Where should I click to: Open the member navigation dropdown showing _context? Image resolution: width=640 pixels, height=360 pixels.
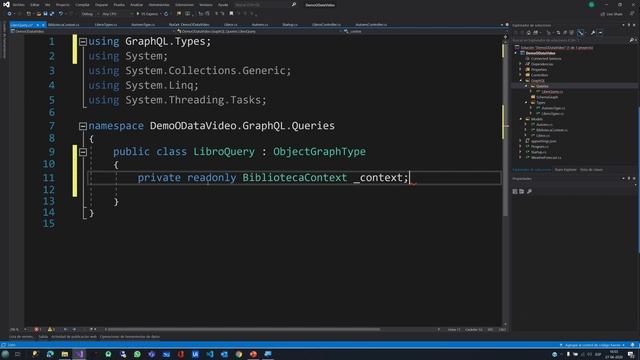[422, 31]
